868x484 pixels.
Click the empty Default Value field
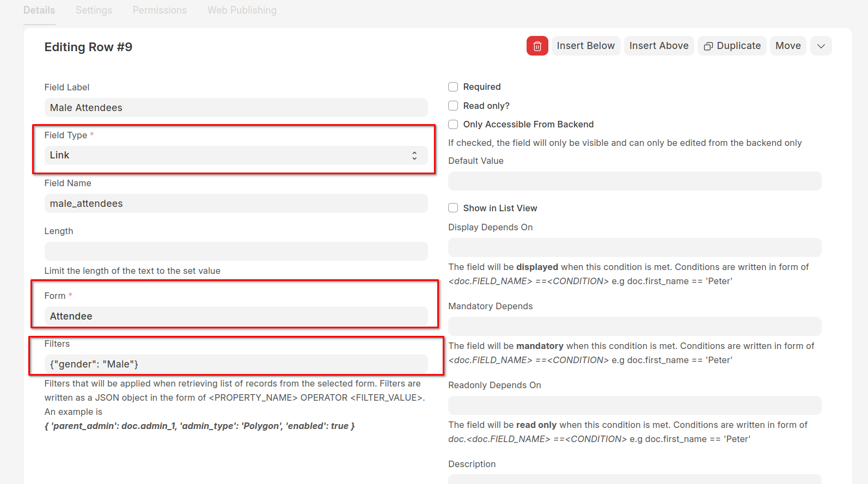click(634, 181)
